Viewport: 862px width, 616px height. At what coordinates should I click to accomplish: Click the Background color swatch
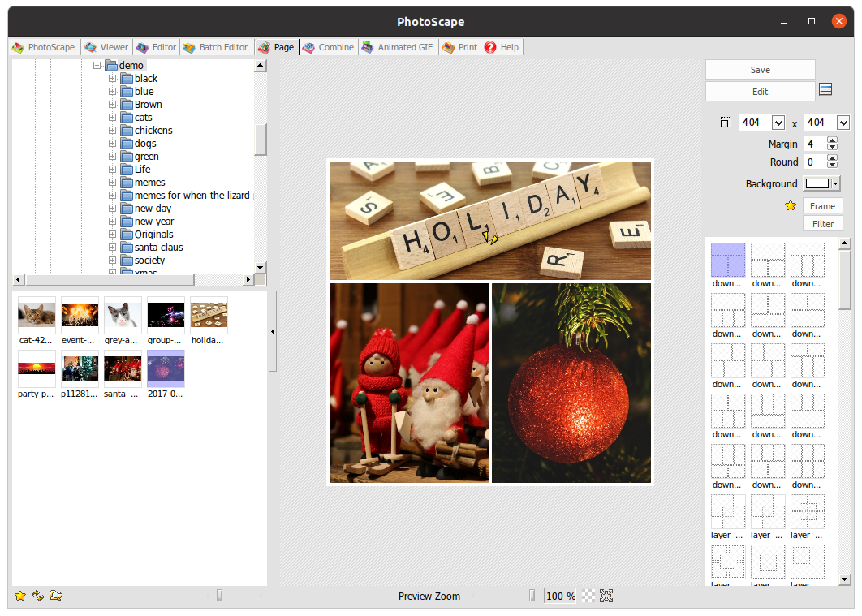pyautogui.click(x=817, y=183)
